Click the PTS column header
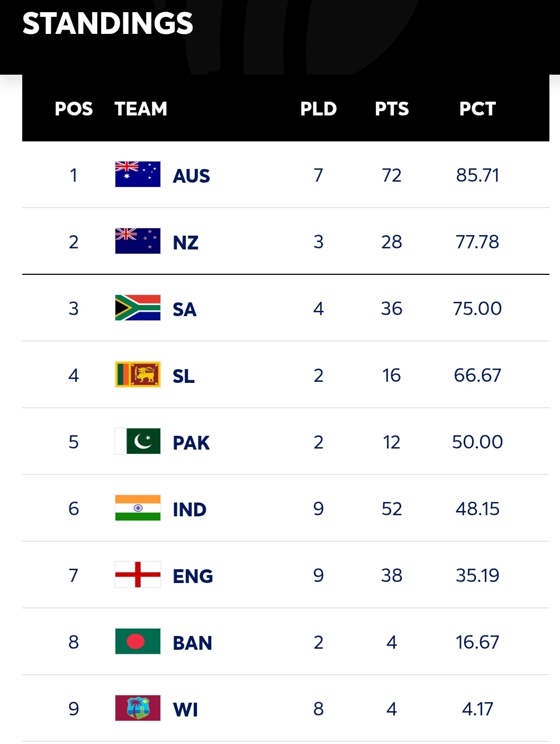The width and height of the screenshot is (560, 744). 392,109
